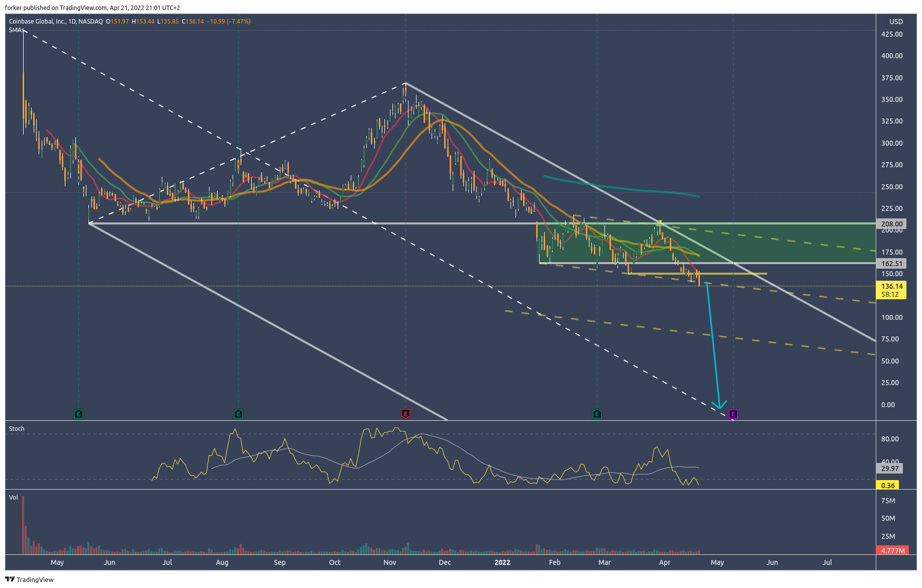Screen dimensions: 922x588
Task: Click the Vol indicator label
Action: click(x=14, y=498)
